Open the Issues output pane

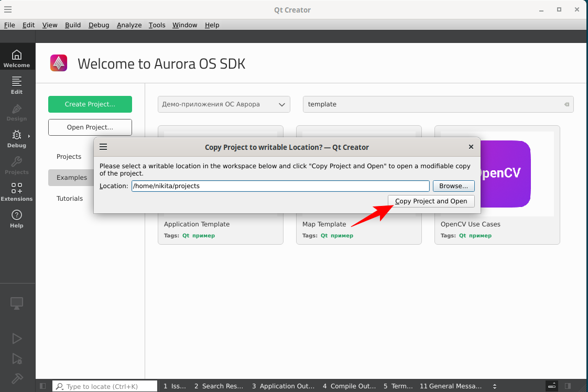[x=175, y=386]
